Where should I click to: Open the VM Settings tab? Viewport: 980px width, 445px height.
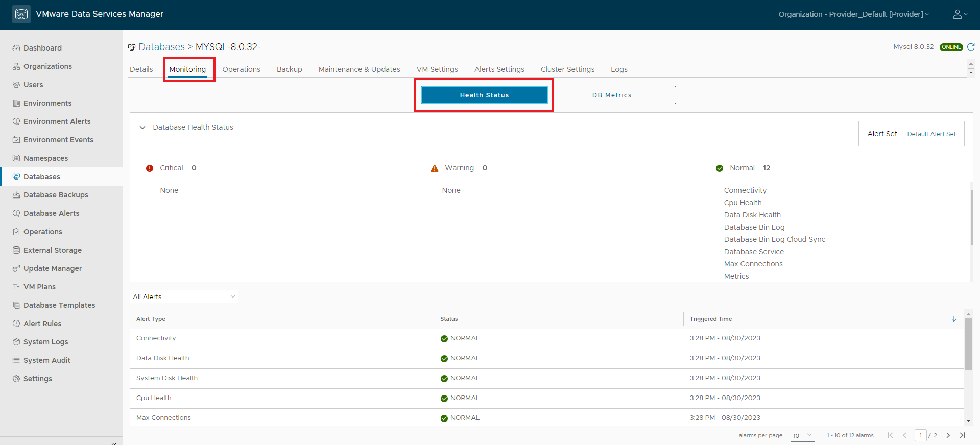[x=437, y=69]
